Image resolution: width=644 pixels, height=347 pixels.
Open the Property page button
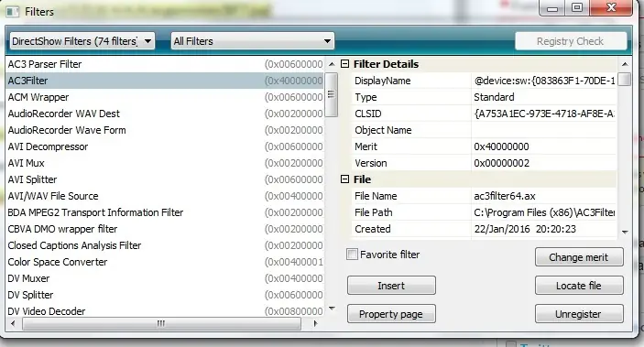(x=391, y=314)
